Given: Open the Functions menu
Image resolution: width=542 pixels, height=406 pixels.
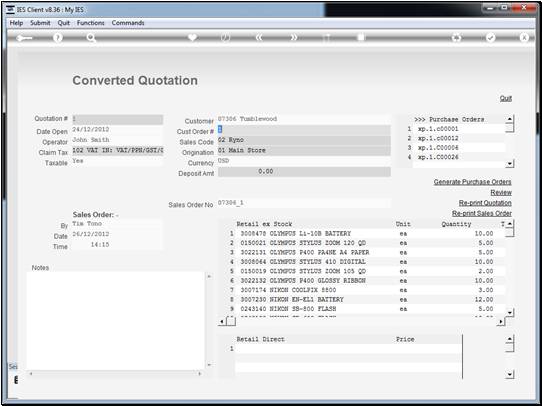Looking at the screenshot, I should pos(91,23).
